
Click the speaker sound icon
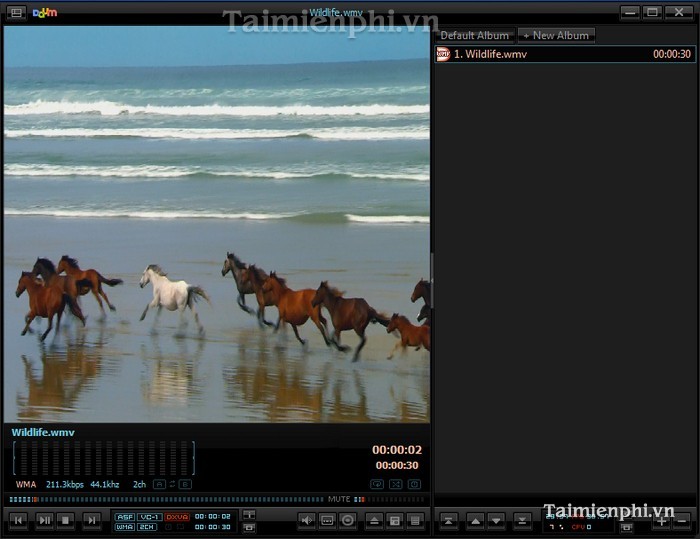[307, 520]
